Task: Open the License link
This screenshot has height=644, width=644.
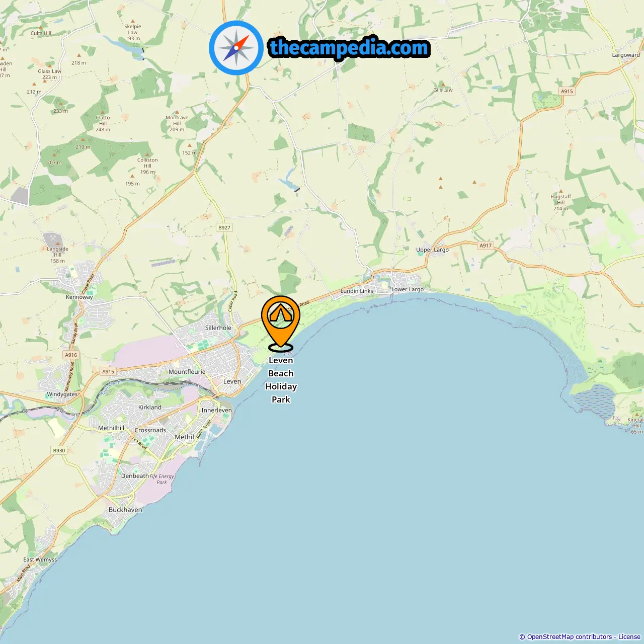Action: 629,636
